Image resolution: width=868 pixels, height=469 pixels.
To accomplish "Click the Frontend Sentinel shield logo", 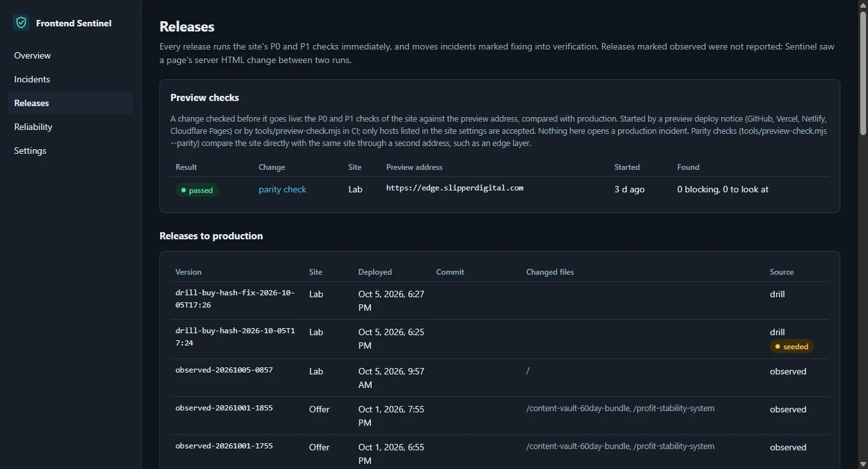I will [x=21, y=23].
